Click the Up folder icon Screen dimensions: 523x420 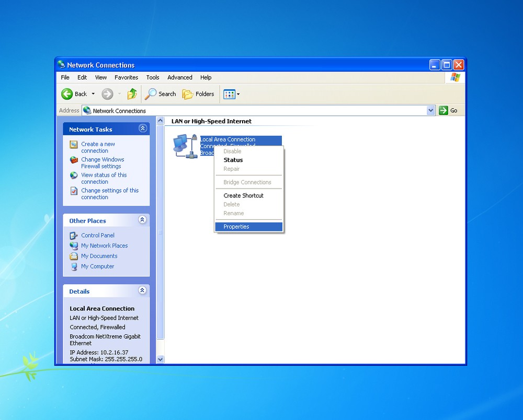[132, 94]
